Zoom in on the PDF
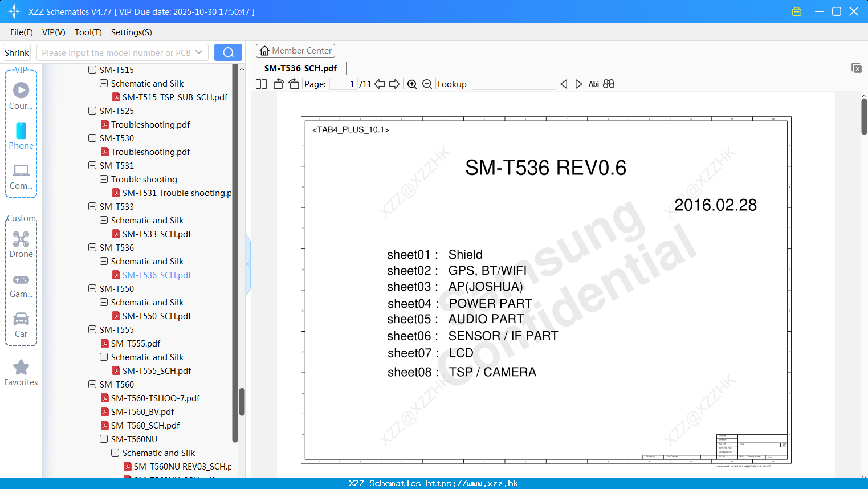This screenshot has height=489, width=868. point(412,84)
